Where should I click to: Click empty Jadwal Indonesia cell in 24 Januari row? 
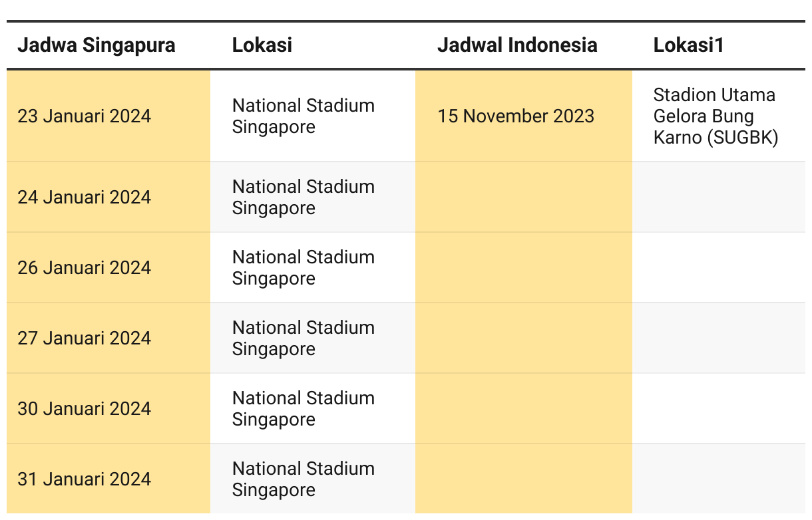click(524, 197)
